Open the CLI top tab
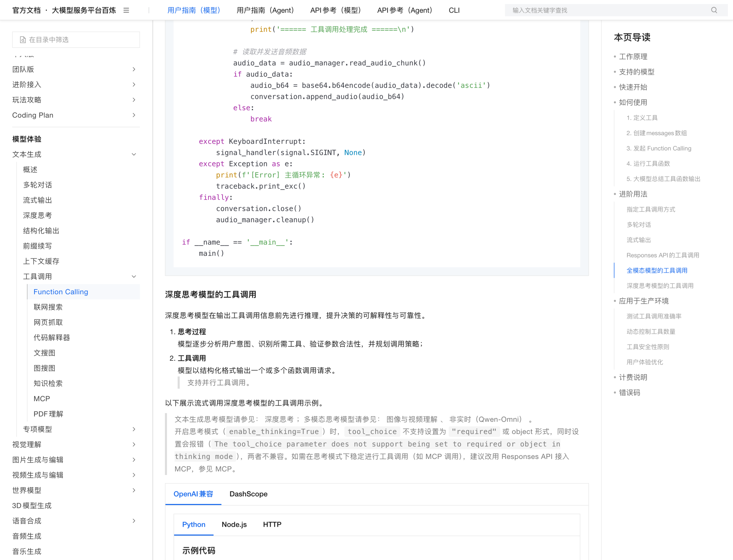The width and height of the screenshot is (733, 560). tap(454, 10)
